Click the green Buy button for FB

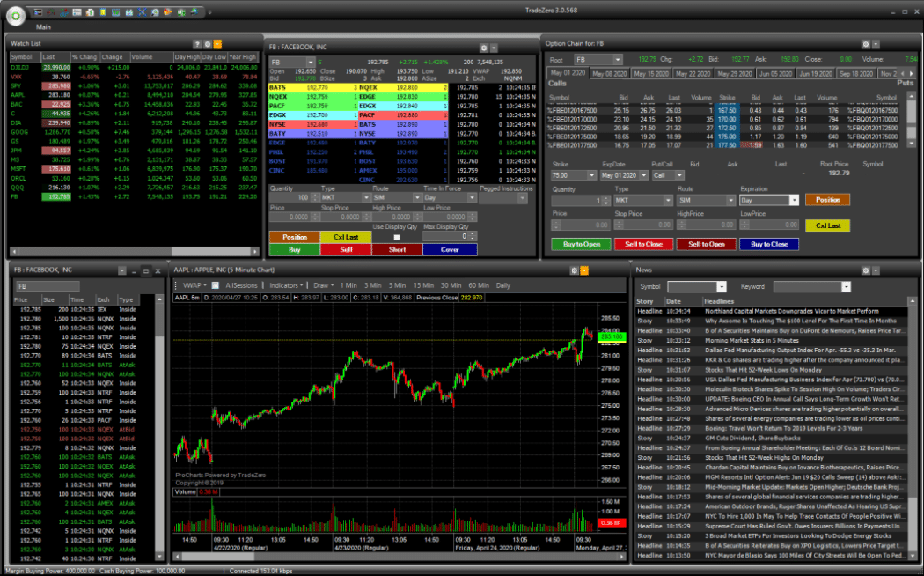click(295, 250)
